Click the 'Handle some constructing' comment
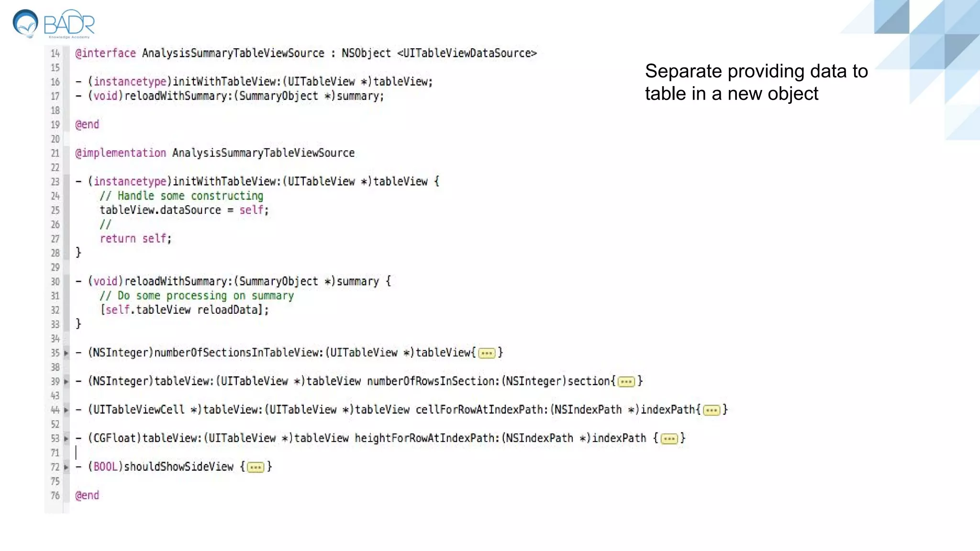The width and height of the screenshot is (980, 551). (181, 196)
